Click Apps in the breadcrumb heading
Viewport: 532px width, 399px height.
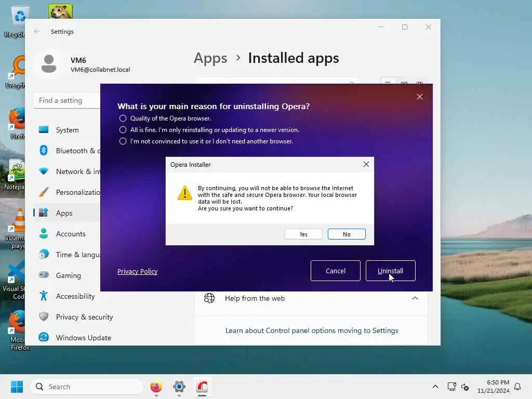click(210, 58)
